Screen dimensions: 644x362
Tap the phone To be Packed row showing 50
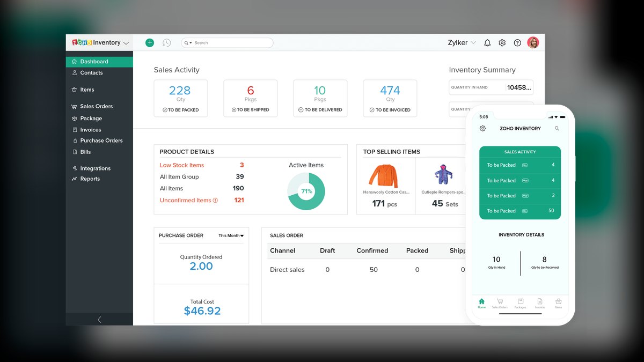tap(520, 211)
